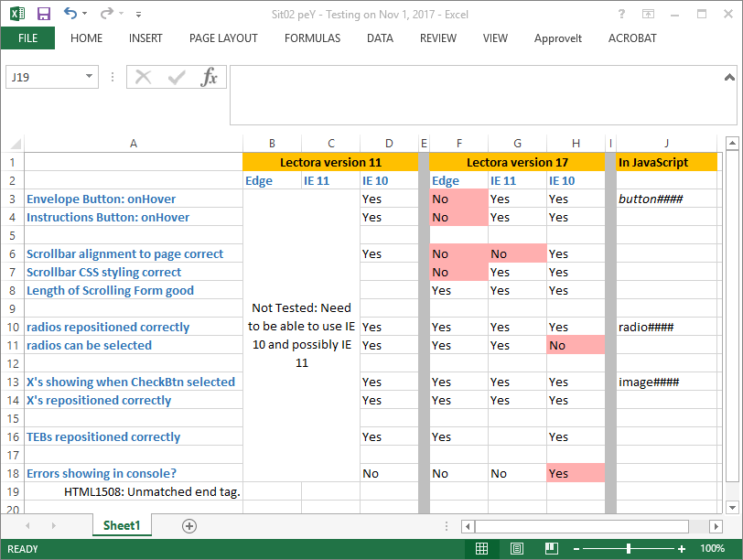The height and width of the screenshot is (560, 743).
Task: Select column J header
Action: click(x=667, y=143)
